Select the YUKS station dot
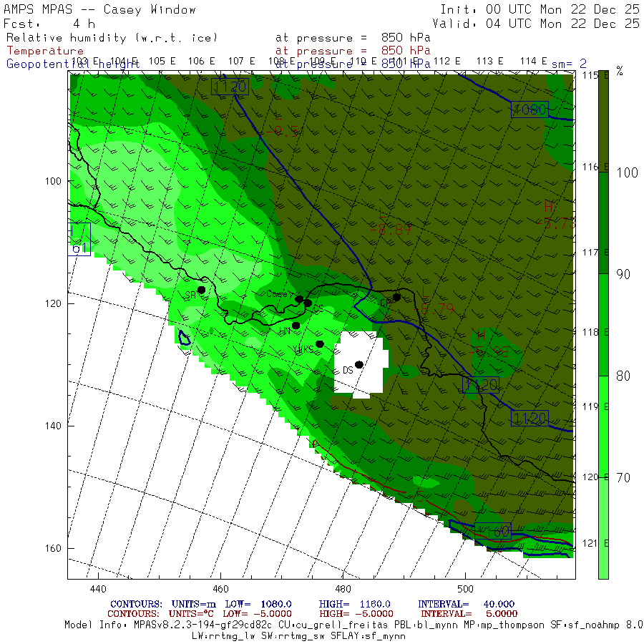This screenshot has height=644, width=644. coord(320,344)
